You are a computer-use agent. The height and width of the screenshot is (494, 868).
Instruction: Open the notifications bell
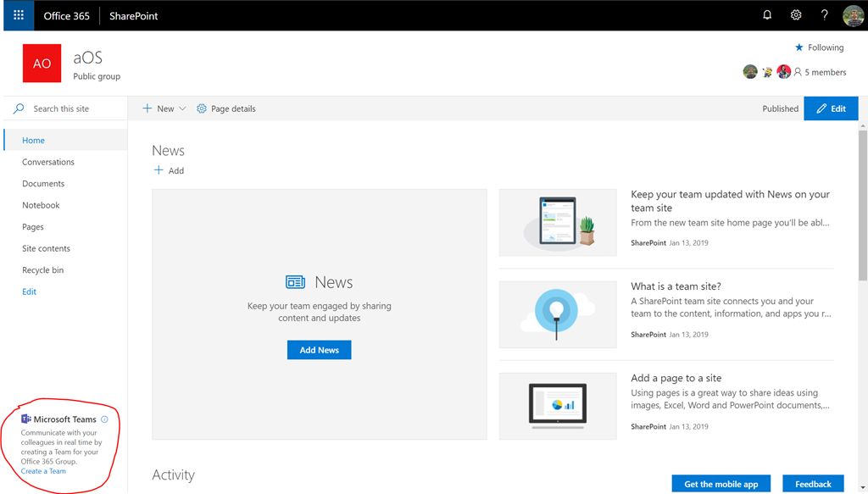(x=766, y=15)
